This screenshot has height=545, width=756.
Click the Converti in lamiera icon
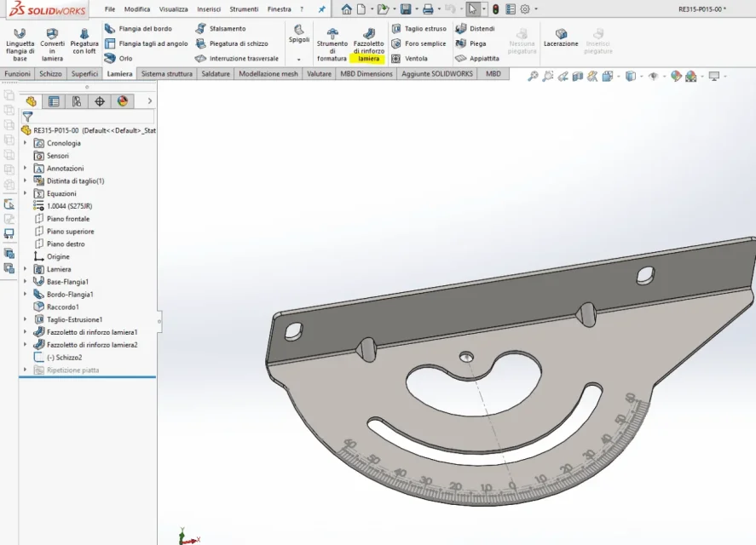click(x=52, y=34)
